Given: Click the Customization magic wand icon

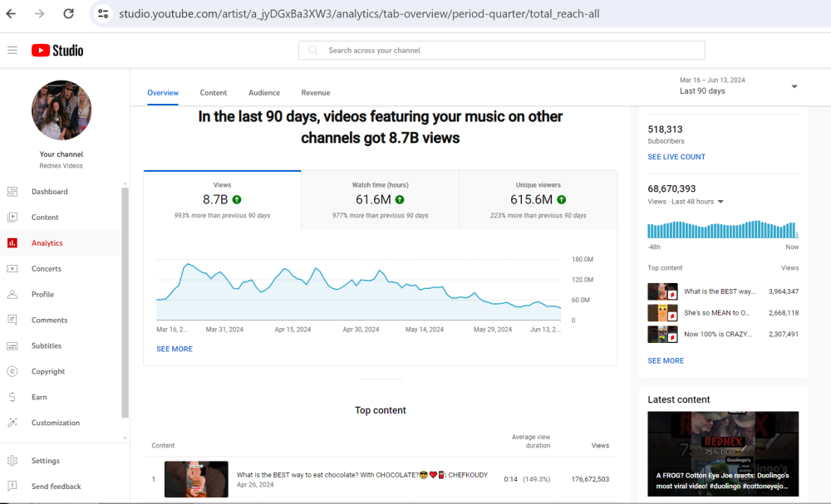Looking at the screenshot, I should pos(12,423).
